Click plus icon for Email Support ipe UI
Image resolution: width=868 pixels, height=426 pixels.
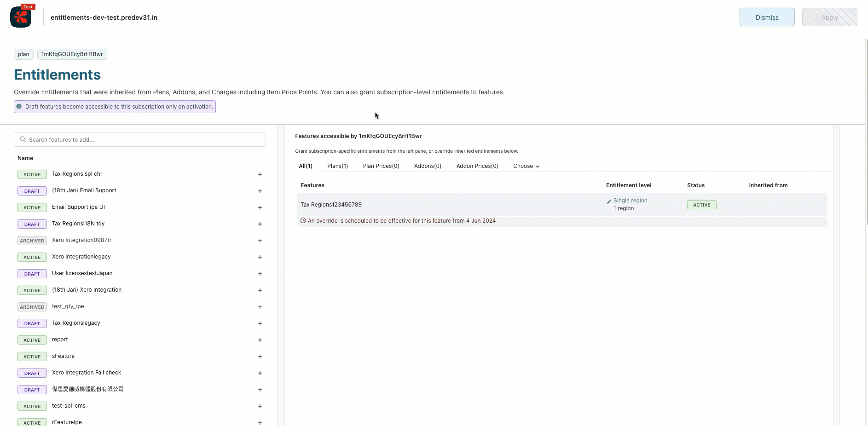tap(260, 207)
